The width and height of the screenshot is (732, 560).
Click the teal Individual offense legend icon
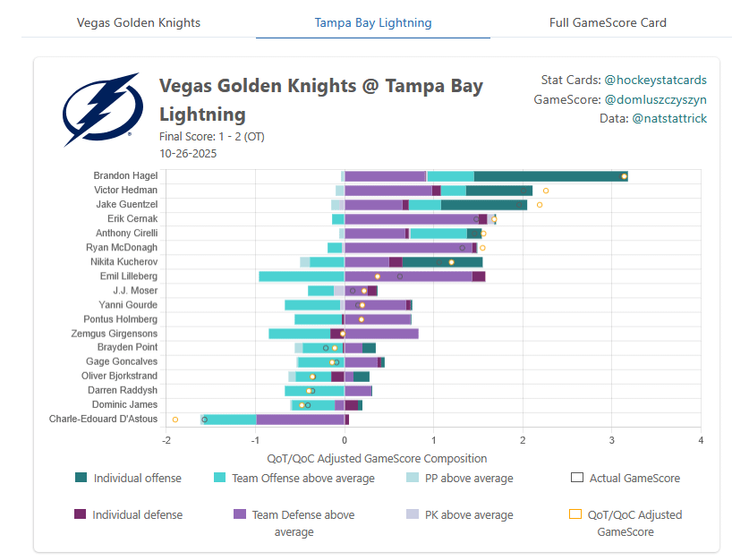81,478
